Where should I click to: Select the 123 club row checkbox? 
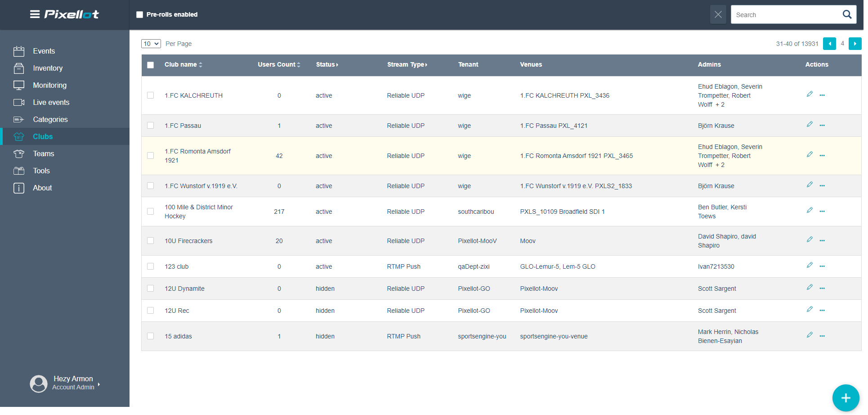[x=151, y=266]
